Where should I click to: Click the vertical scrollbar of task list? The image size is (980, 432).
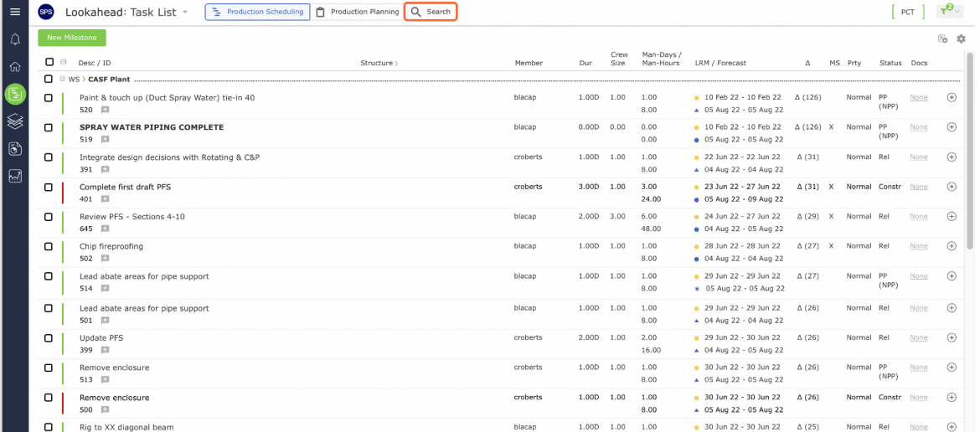(970, 150)
